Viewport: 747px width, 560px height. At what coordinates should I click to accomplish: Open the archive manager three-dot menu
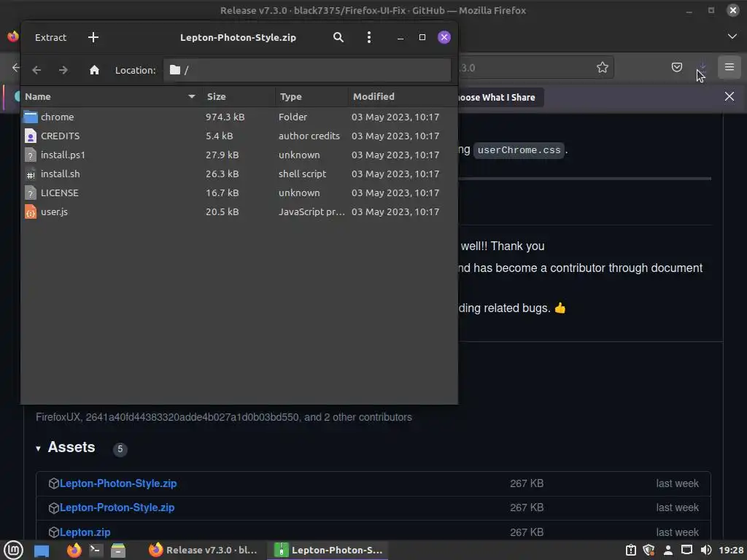[x=368, y=37]
